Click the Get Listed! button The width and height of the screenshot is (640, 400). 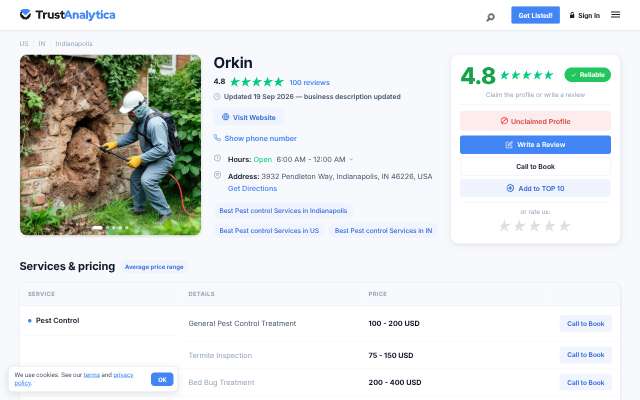[535, 16]
